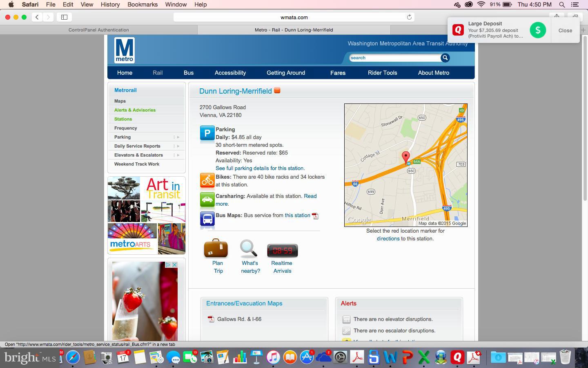Open Maps in Metrorail sidebar

120,101
